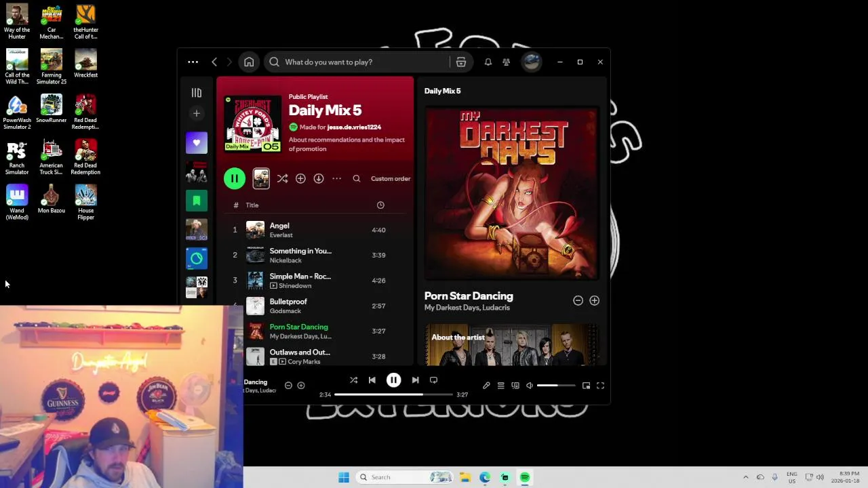Click the minus button in Now Playing panel
The width and height of the screenshot is (868, 488).
(578, 300)
